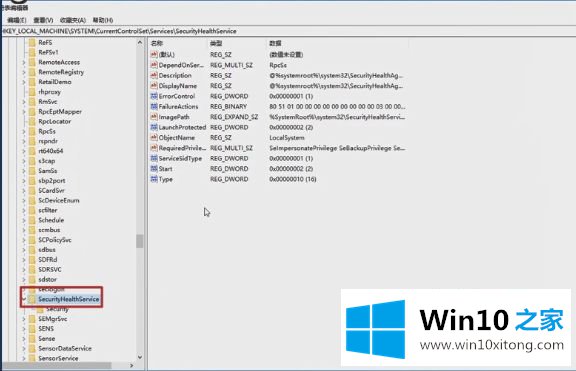Click the SensorService folder icon
Image resolution: width=576 pixels, height=371 pixels.
[32, 358]
